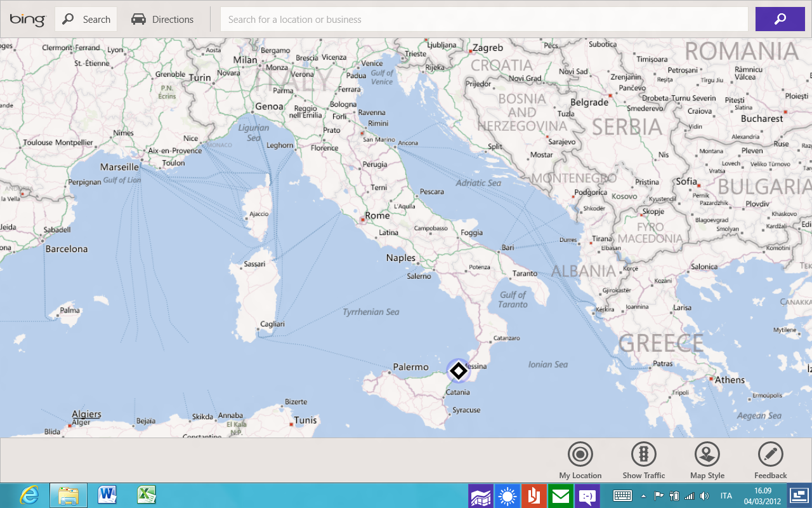Click the Action Center flag icon
The height and width of the screenshot is (508, 812).
pyautogui.click(x=658, y=496)
